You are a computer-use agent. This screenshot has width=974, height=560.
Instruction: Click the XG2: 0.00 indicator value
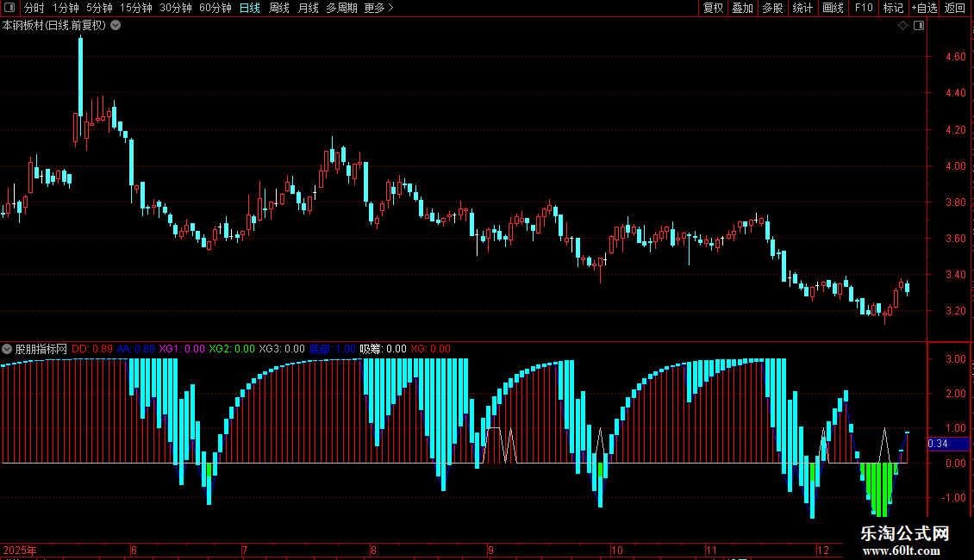(232, 349)
